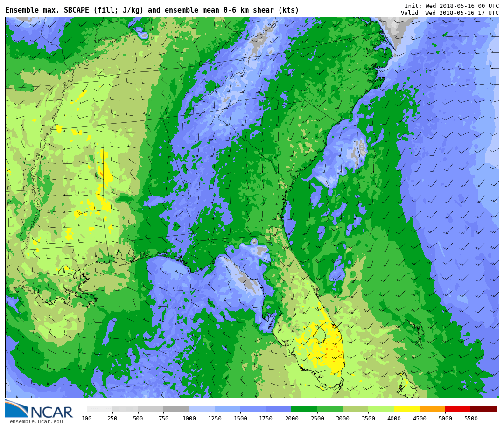Click the colorbar label '750'

[x=164, y=418]
